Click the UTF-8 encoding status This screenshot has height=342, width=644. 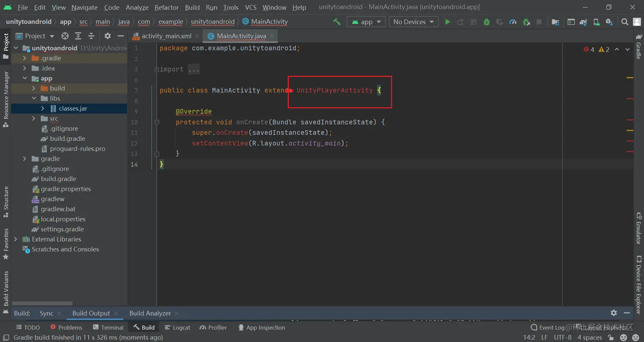pos(563,337)
